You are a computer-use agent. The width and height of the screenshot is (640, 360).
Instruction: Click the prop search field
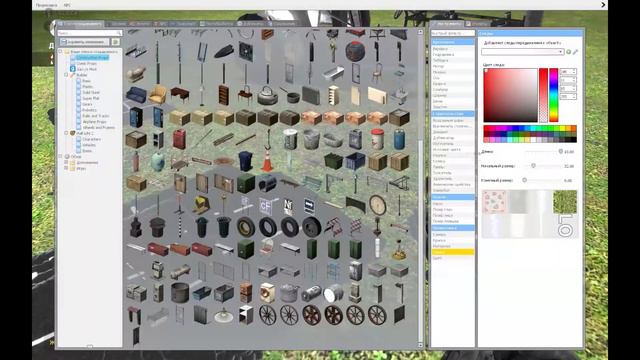coord(89,33)
